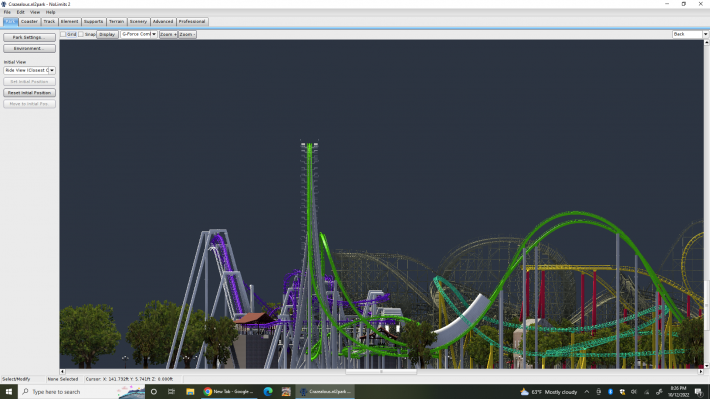Open the Windows Start menu
Viewport: 710px width, 399px height.
[9, 392]
